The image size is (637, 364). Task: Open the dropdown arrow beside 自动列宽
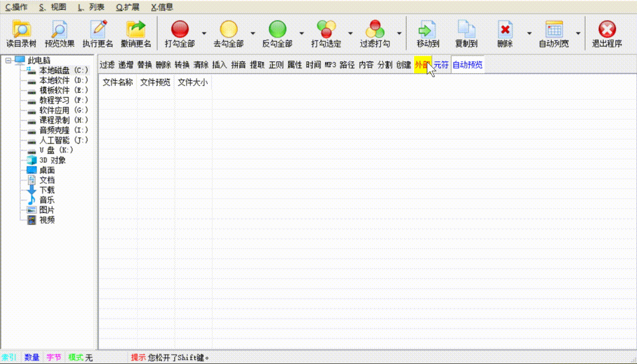click(x=578, y=33)
